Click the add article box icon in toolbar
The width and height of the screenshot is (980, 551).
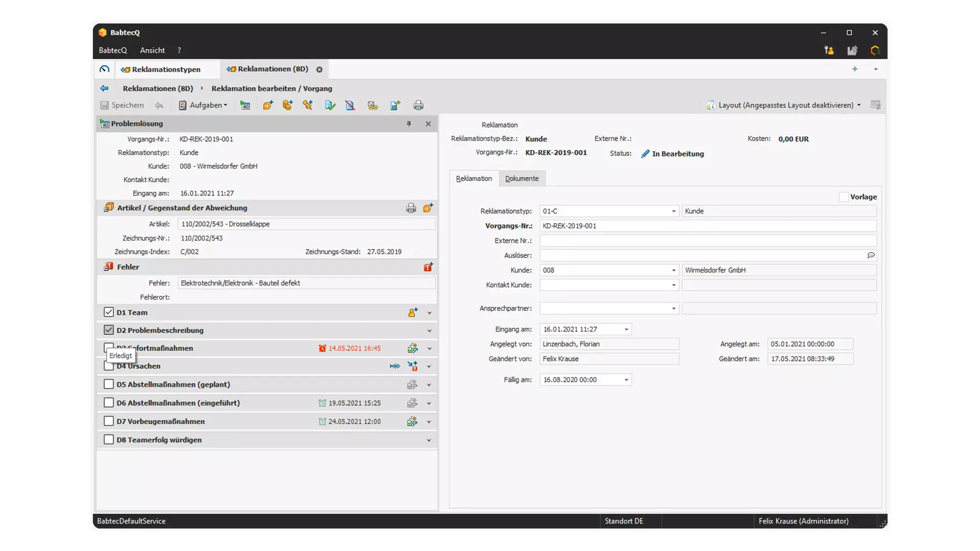click(x=268, y=105)
